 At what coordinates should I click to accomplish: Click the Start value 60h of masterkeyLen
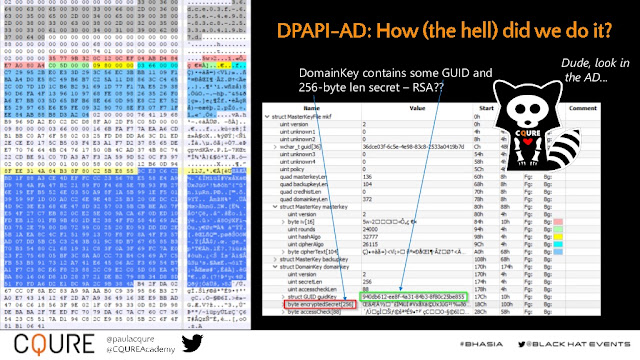coord(478,177)
